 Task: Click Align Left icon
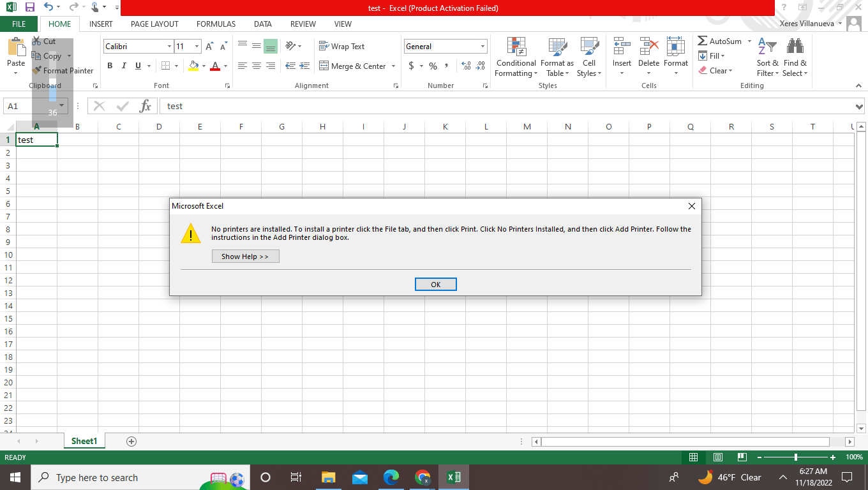(x=243, y=66)
